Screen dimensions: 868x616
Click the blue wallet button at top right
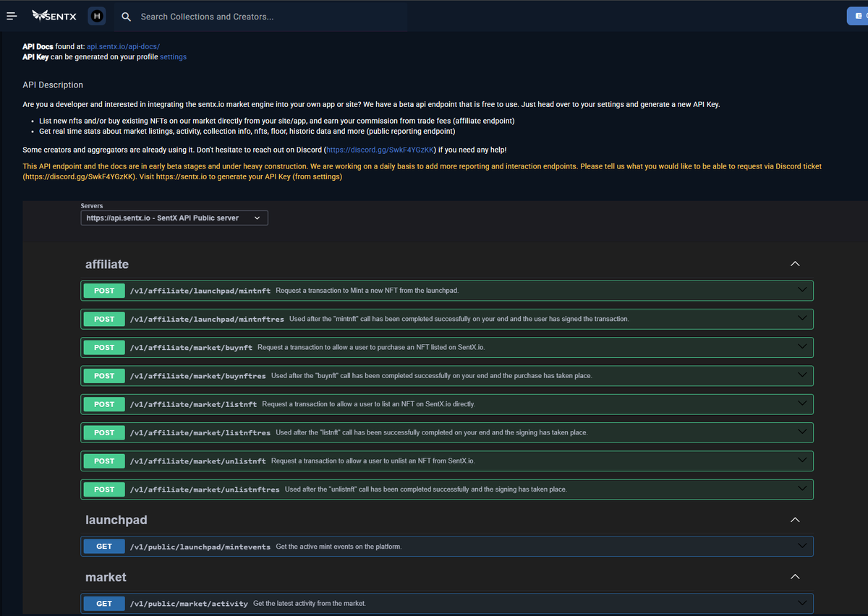pos(858,16)
